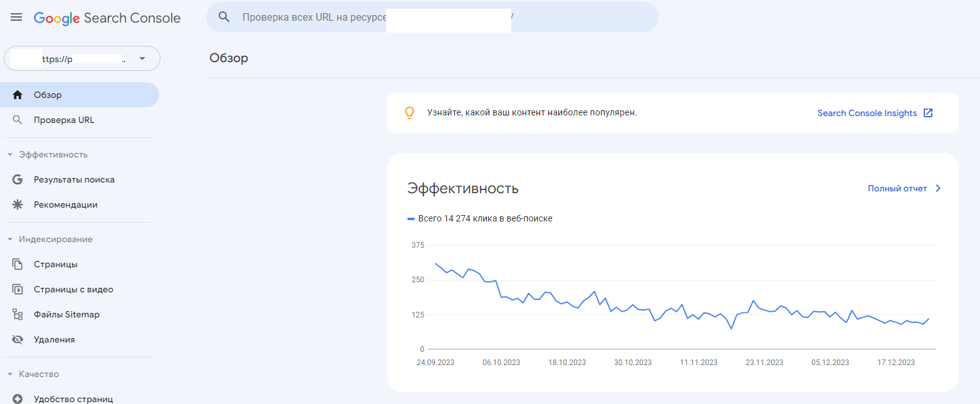Click the text Всего 14 274 клика в веб-поиске

(x=485, y=218)
